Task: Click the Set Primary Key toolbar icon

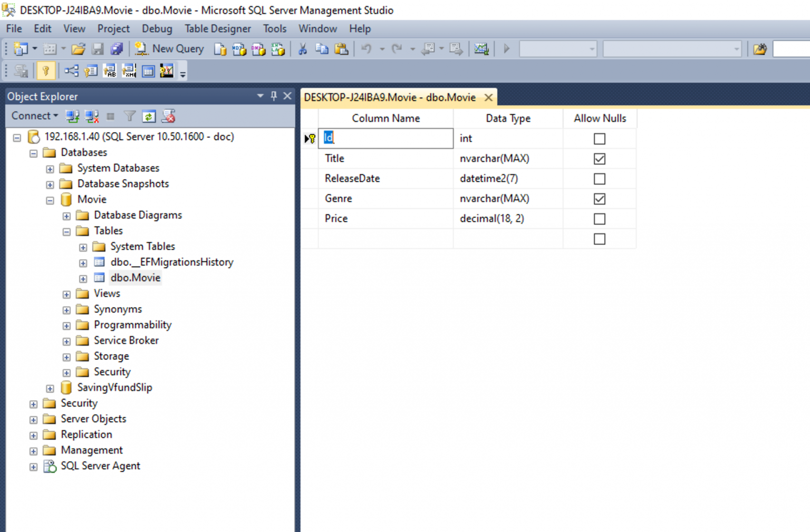Action: [46, 71]
